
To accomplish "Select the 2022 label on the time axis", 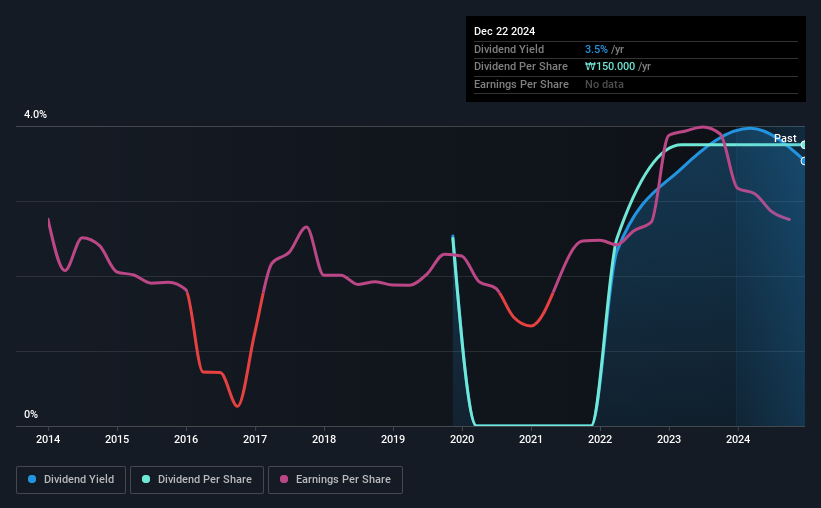I will (600, 439).
